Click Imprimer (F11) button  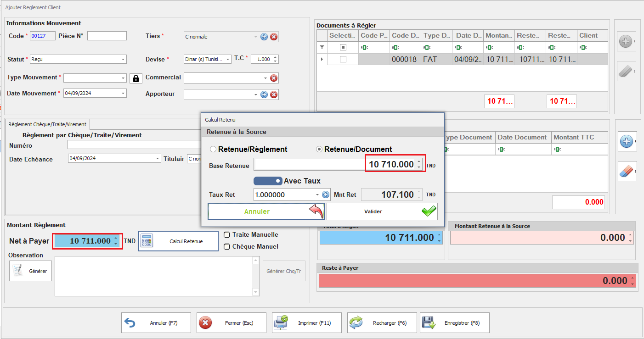click(x=307, y=323)
